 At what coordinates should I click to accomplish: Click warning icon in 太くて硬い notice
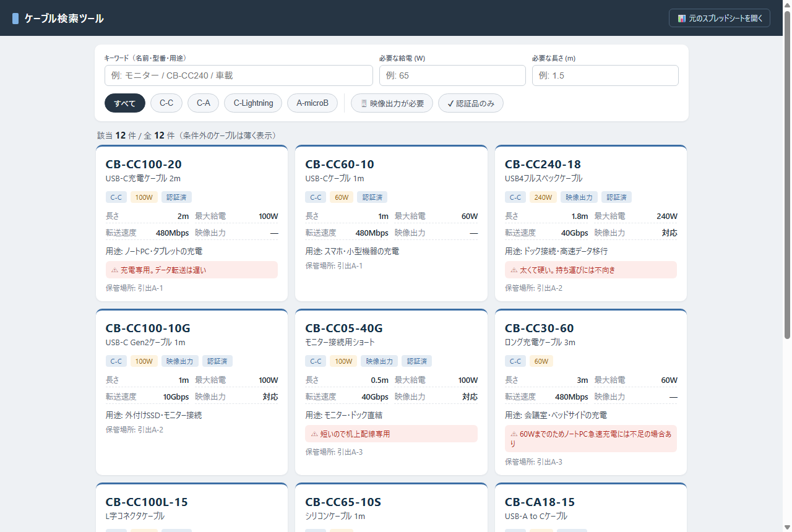click(514, 270)
